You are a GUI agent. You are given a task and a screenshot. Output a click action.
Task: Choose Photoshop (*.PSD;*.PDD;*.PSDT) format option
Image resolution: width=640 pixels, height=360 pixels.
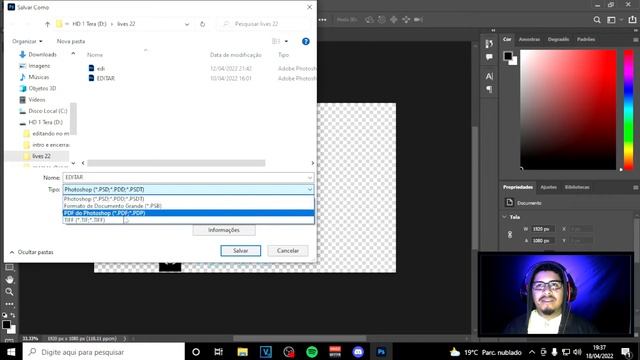[x=189, y=199]
